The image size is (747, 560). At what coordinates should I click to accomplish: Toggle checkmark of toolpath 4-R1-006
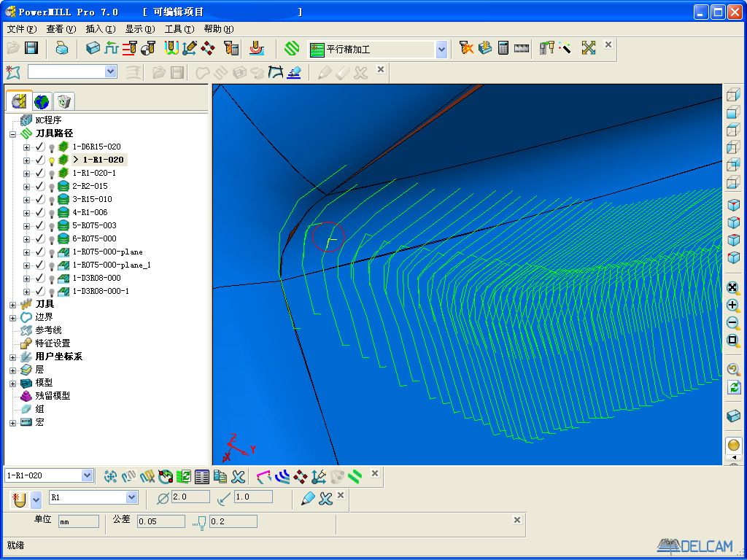pos(41,212)
